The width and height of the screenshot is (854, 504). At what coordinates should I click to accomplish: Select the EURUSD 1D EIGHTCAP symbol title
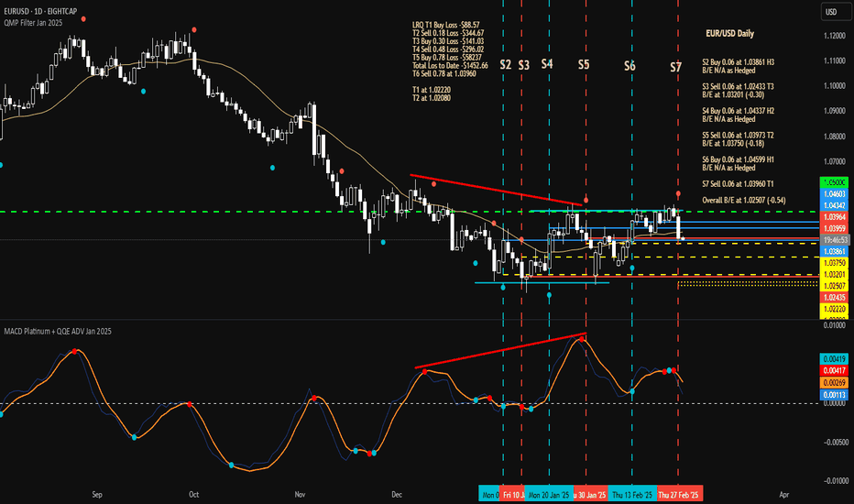[40, 11]
